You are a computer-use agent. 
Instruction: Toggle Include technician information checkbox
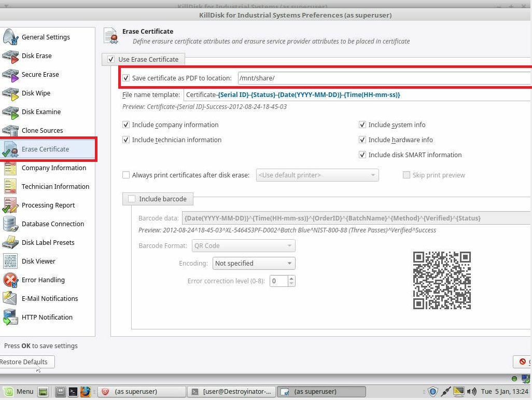coord(126,140)
